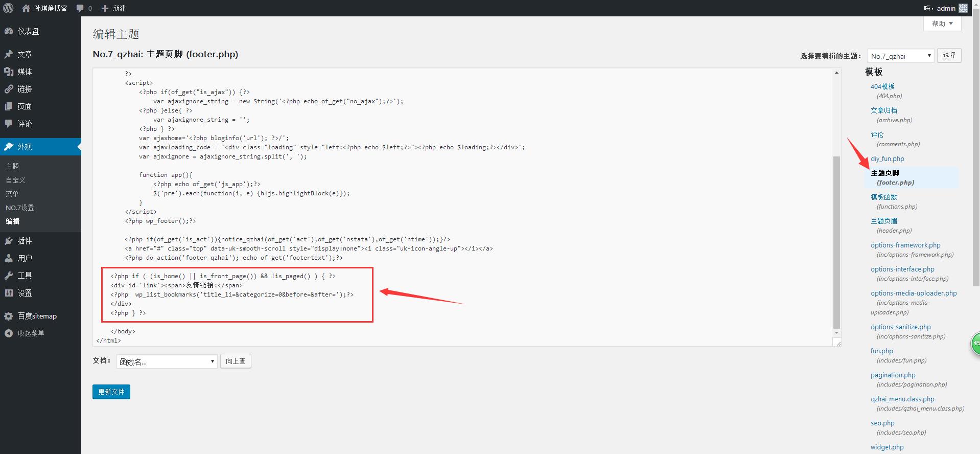Click the code editor scrollbar thumb

click(836, 242)
